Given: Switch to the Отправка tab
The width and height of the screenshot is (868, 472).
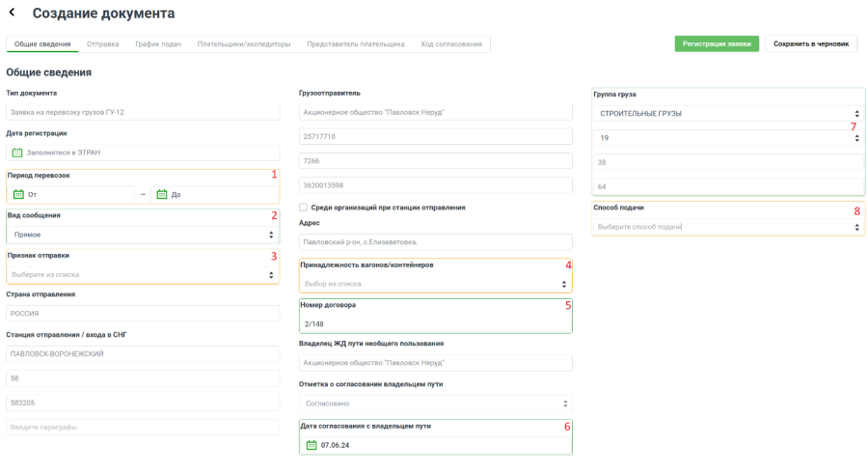Looking at the screenshot, I should [103, 44].
